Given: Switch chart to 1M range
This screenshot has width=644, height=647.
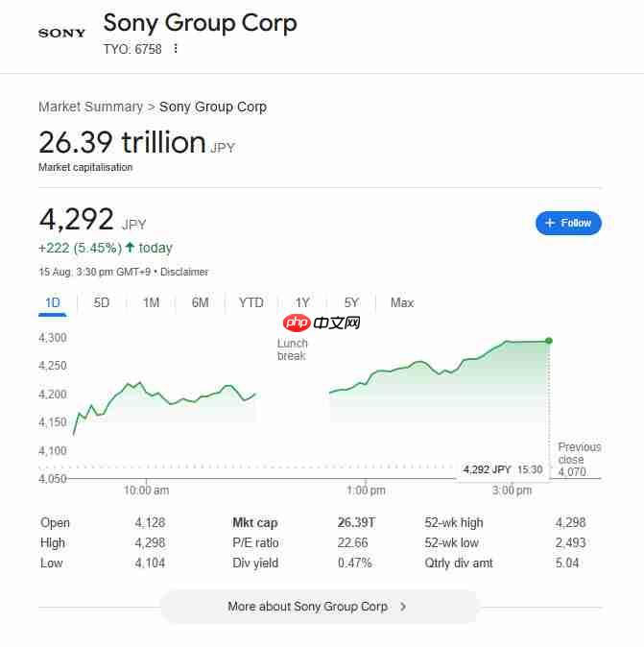Looking at the screenshot, I should click(x=151, y=303).
